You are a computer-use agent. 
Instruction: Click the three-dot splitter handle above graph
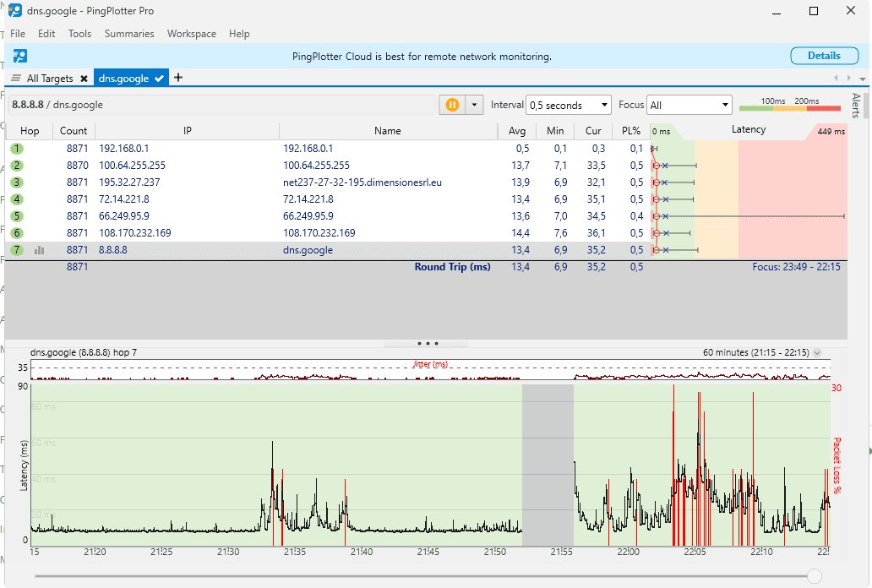(428, 344)
